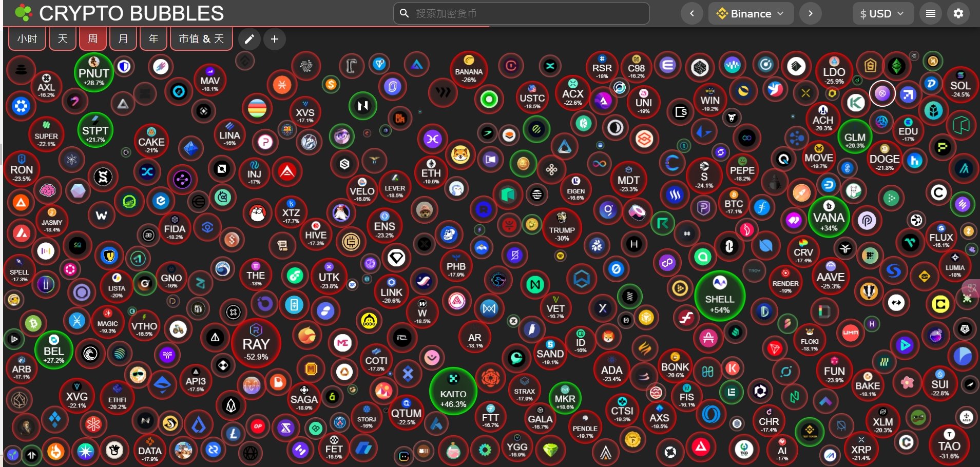Open the 市值 & 天 tab
The height and width of the screenshot is (467, 980).
click(201, 39)
